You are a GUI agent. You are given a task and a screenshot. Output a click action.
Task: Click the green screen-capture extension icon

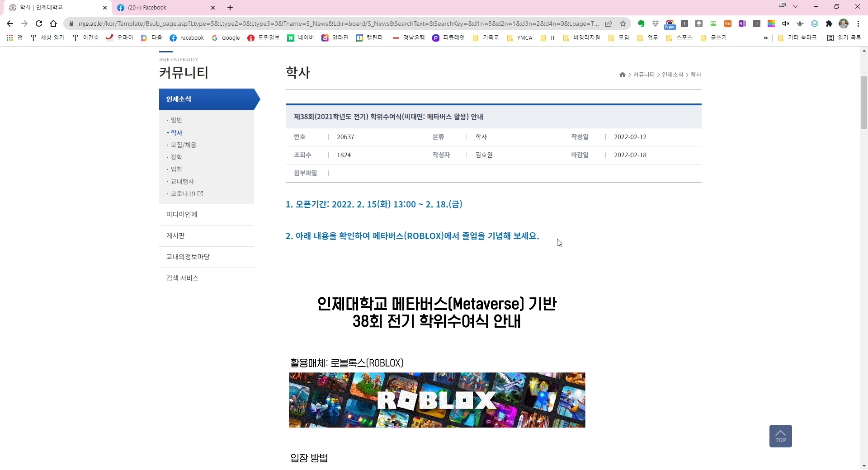pyautogui.click(x=713, y=23)
